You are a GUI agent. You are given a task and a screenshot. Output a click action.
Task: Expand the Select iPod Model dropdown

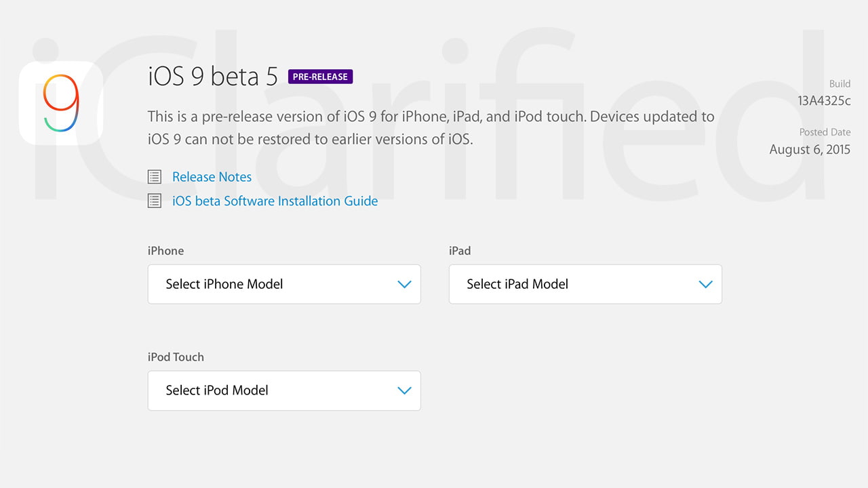point(284,390)
